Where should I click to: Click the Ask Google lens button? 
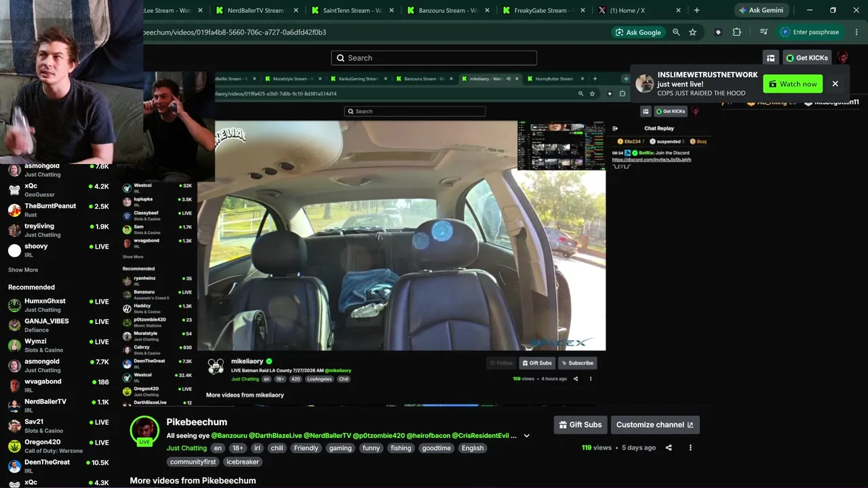(x=637, y=32)
